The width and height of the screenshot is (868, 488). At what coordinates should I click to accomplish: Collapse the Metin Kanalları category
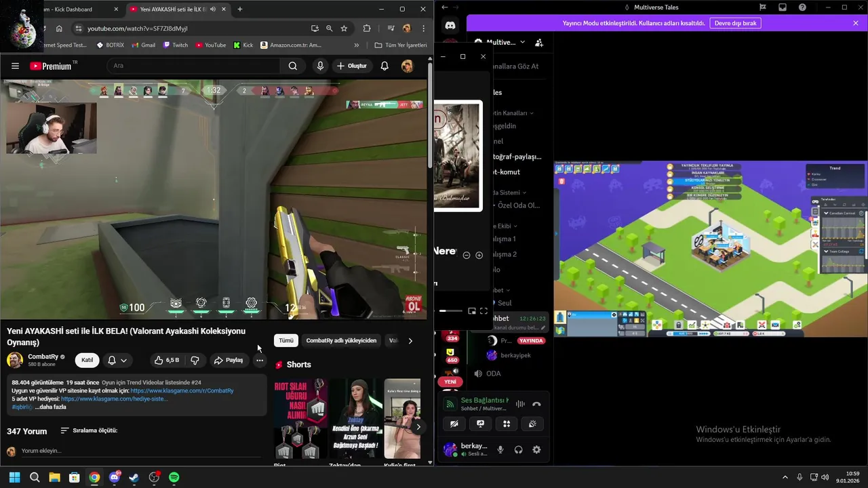tap(512, 113)
